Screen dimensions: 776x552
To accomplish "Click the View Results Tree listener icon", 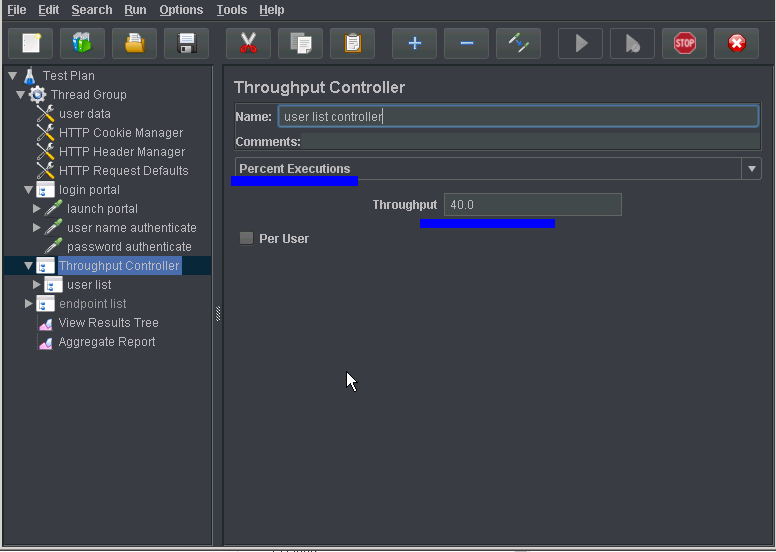I will tap(46, 323).
